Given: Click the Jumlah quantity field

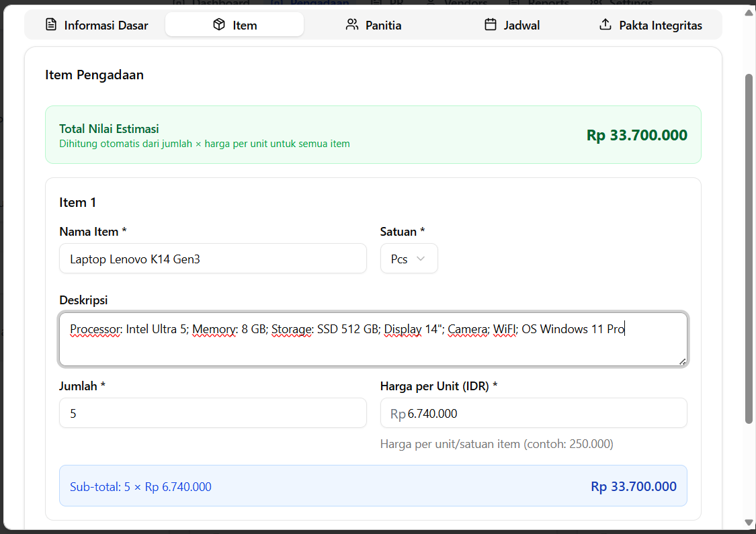Looking at the screenshot, I should (212, 413).
